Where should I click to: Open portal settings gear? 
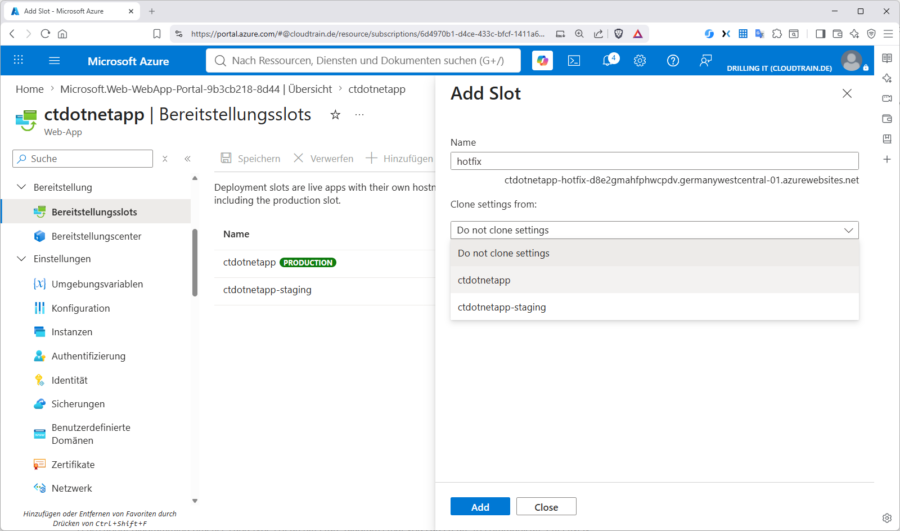click(x=640, y=60)
